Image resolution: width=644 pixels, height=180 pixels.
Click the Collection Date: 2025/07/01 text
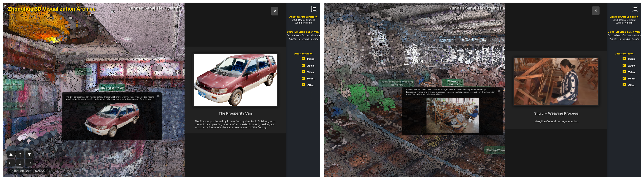pyautogui.click(x=29, y=171)
